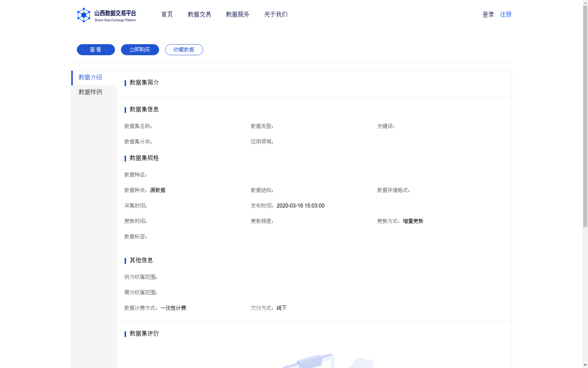Image resolution: width=588 pixels, height=368 pixels.
Task: Click the 登录 link
Action: tap(488, 14)
